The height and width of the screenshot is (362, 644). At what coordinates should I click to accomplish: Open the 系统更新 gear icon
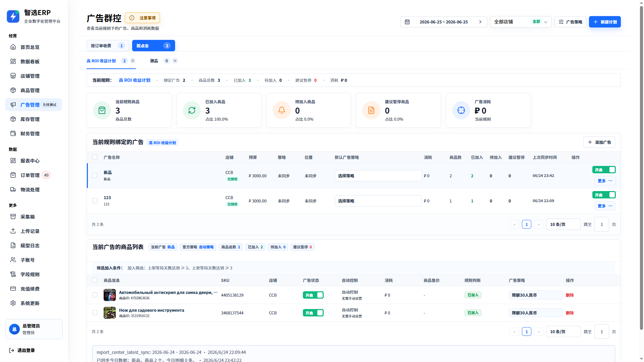[x=13, y=303]
